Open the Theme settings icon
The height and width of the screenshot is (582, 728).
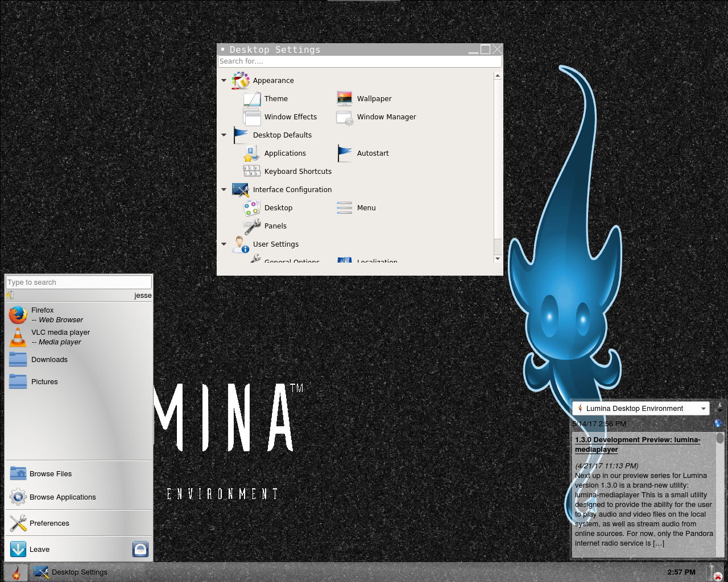[x=252, y=99]
